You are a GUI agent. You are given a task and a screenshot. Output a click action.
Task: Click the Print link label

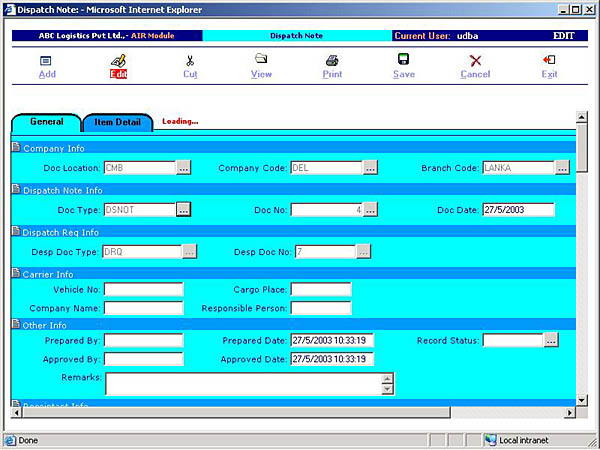point(332,74)
